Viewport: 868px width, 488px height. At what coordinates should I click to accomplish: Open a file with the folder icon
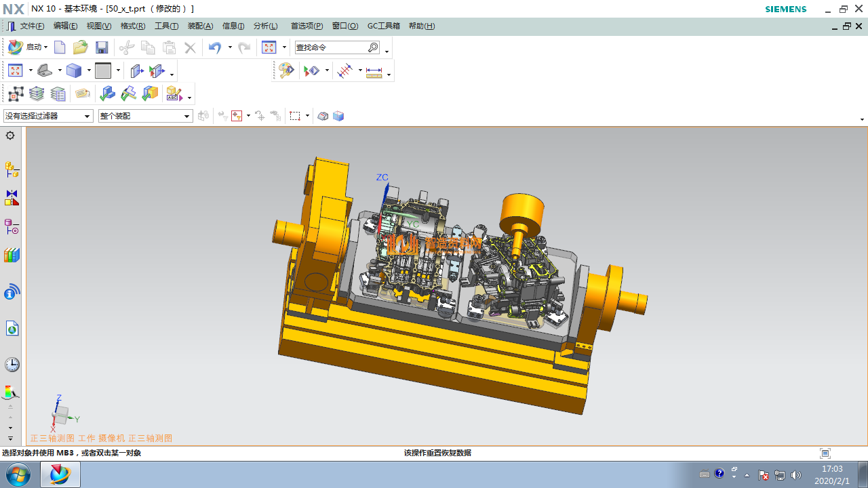(x=81, y=47)
